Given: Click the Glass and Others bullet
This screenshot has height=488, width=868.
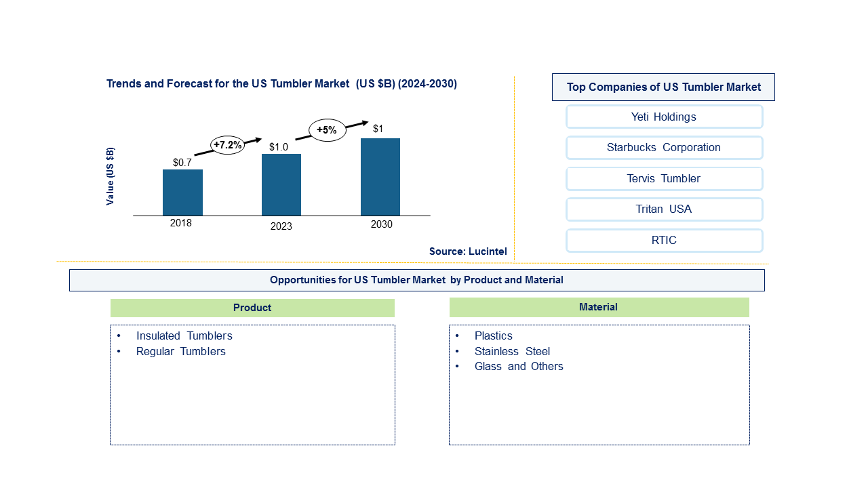Looking at the screenshot, I should [519, 367].
